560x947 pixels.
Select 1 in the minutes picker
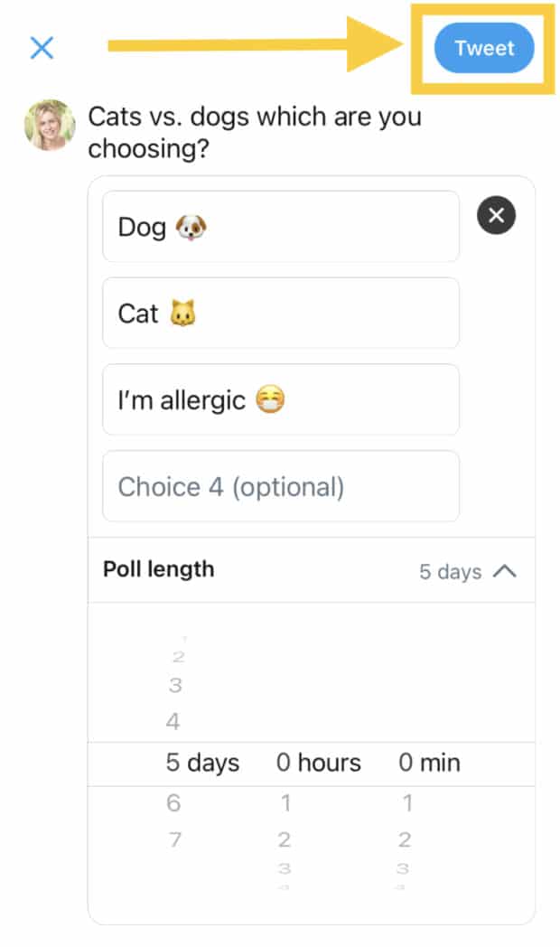tap(407, 802)
